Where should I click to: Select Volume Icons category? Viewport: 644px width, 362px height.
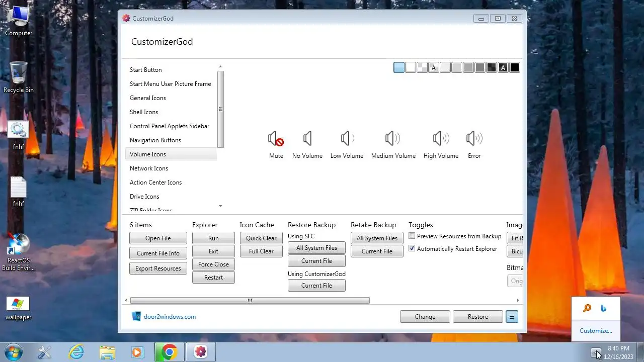[171, 154]
